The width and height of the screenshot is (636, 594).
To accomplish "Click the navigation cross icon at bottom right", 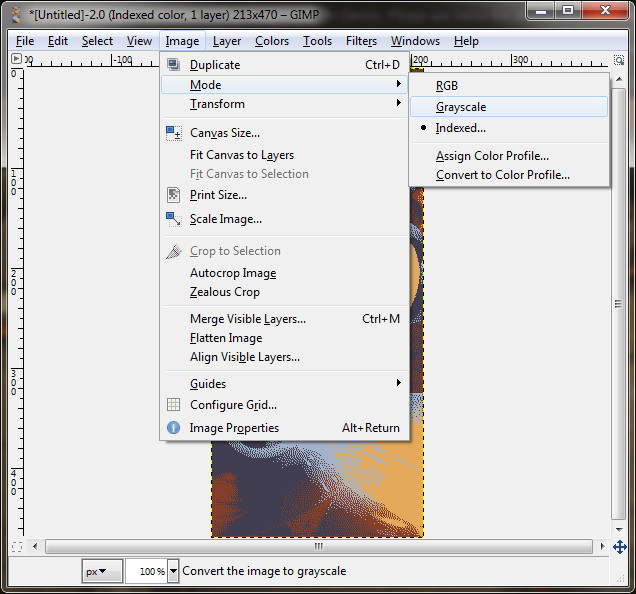I will [619, 547].
